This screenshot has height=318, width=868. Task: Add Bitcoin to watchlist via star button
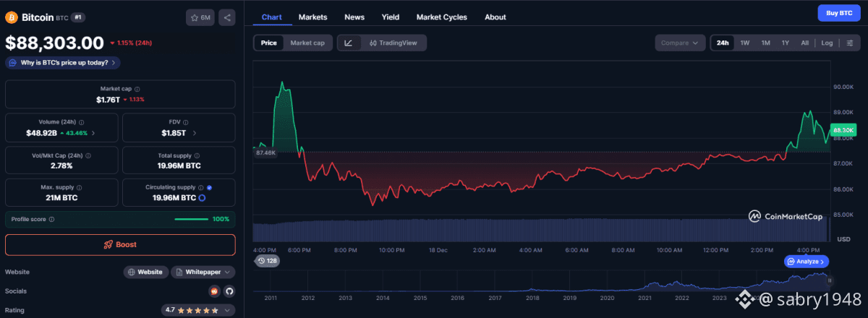(200, 17)
